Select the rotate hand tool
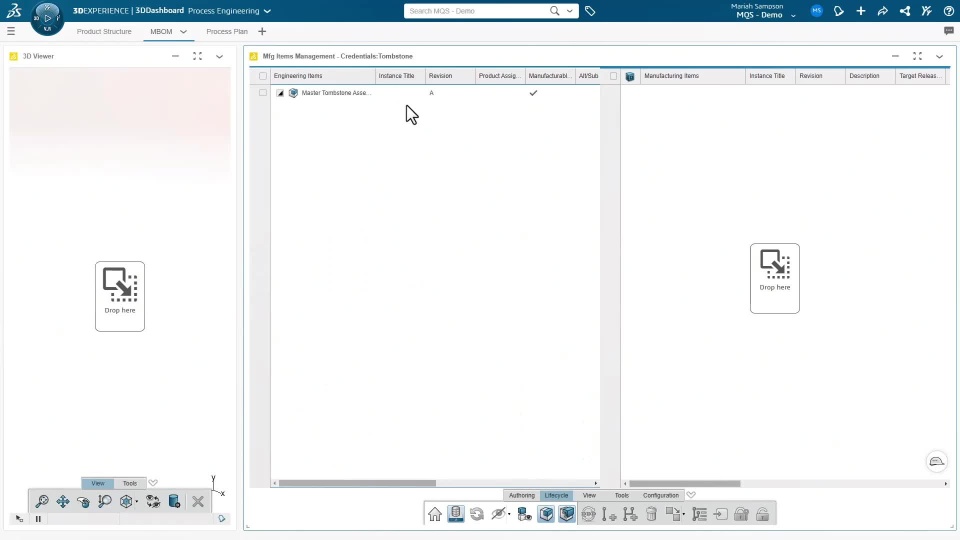Screen dimensions: 960x540 click(x=84, y=501)
